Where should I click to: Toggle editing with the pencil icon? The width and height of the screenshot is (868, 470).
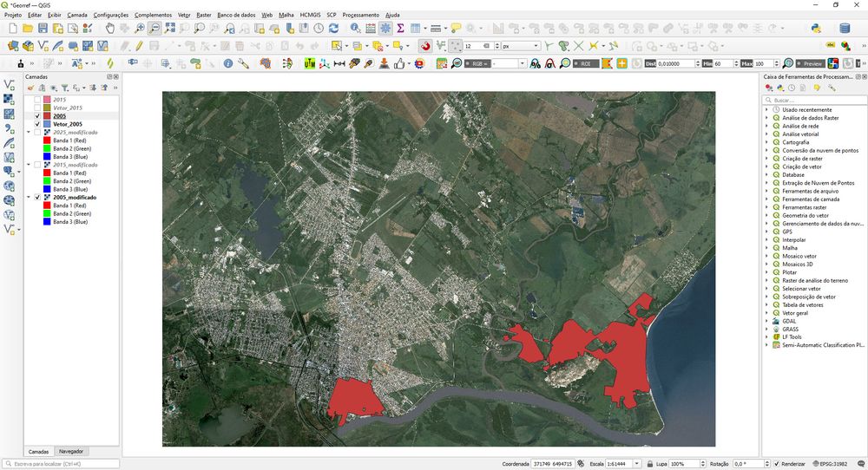point(140,46)
